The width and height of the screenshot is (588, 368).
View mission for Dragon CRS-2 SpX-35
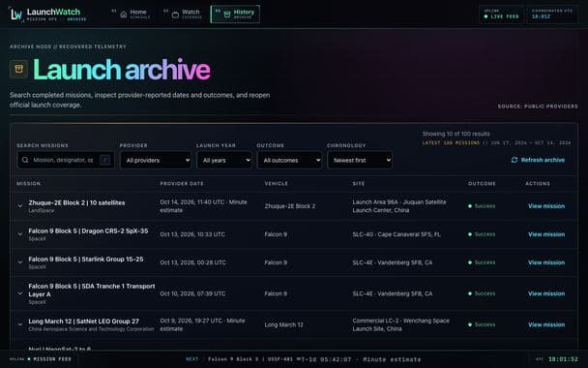click(x=546, y=234)
